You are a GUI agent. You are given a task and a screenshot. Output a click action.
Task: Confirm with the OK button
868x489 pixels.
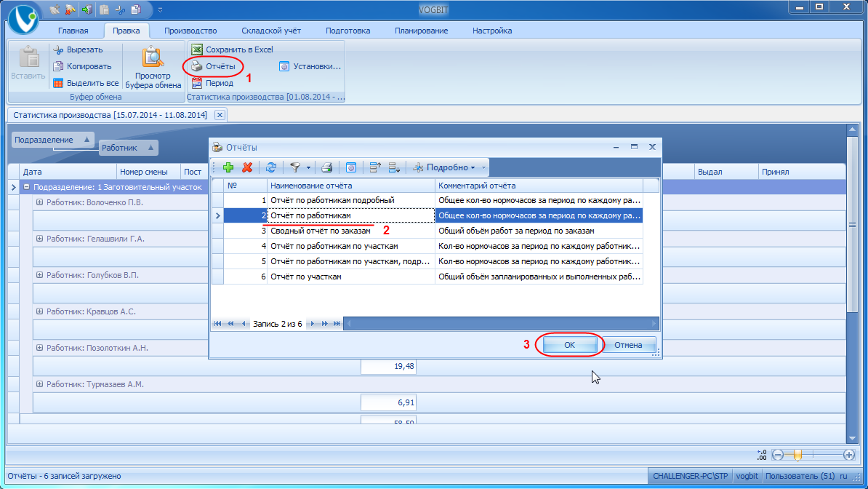(570, 345)
